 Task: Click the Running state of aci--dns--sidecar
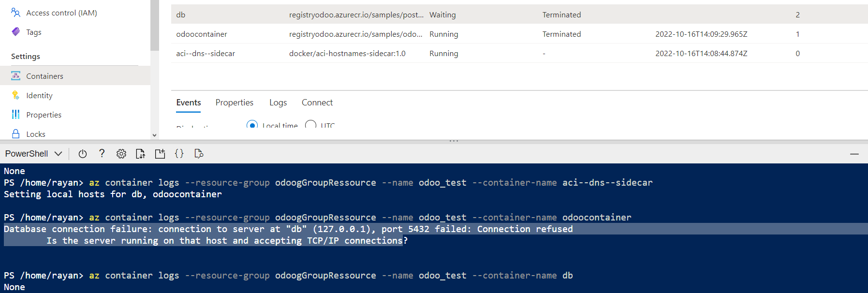click(x=444, y=53)
